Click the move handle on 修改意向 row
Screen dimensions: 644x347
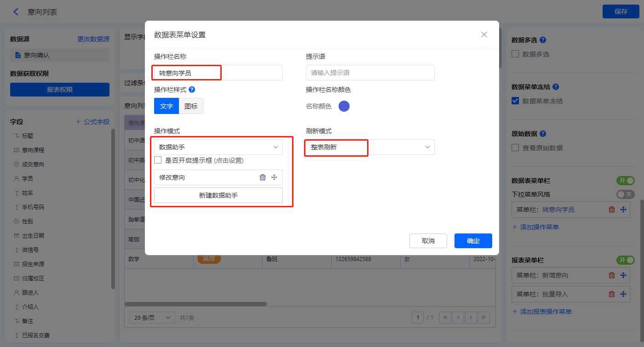point(274,177)
